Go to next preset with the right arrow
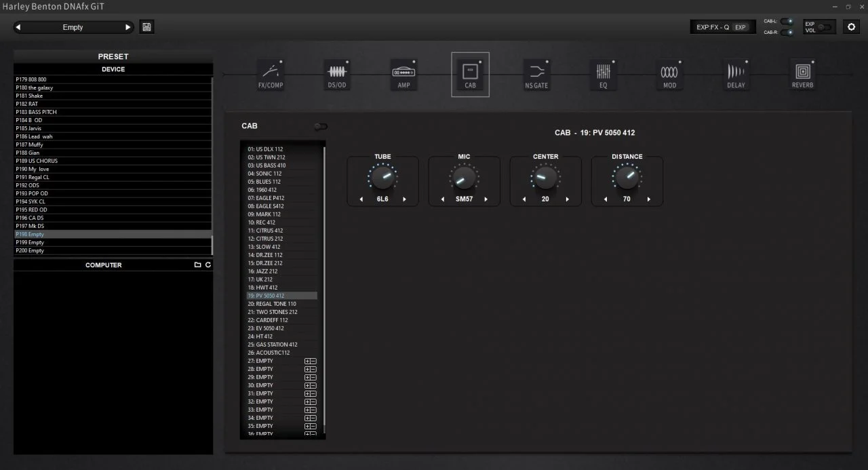Image resolution: width=868 pixels, height=470 pixels. (127, 27)
